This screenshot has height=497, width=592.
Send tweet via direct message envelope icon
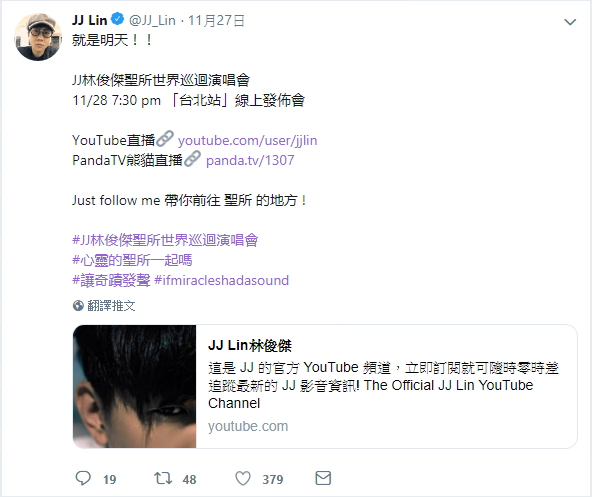pyautogui.click(x=323, y=478)
